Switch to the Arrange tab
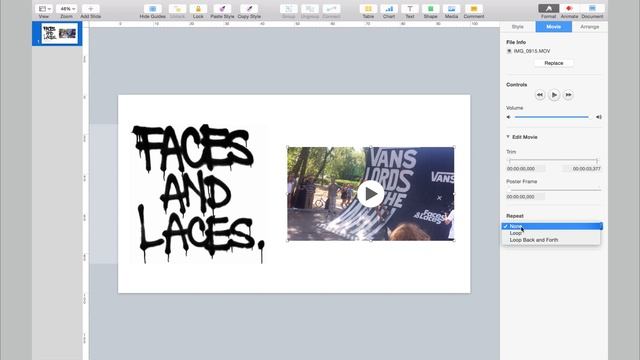640x360 pixels. pyautogui.click(x=590, y=27)
